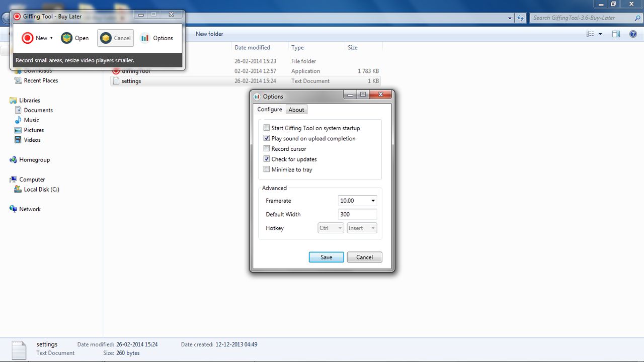Maximize the Options dialog window

coord(363,95)
